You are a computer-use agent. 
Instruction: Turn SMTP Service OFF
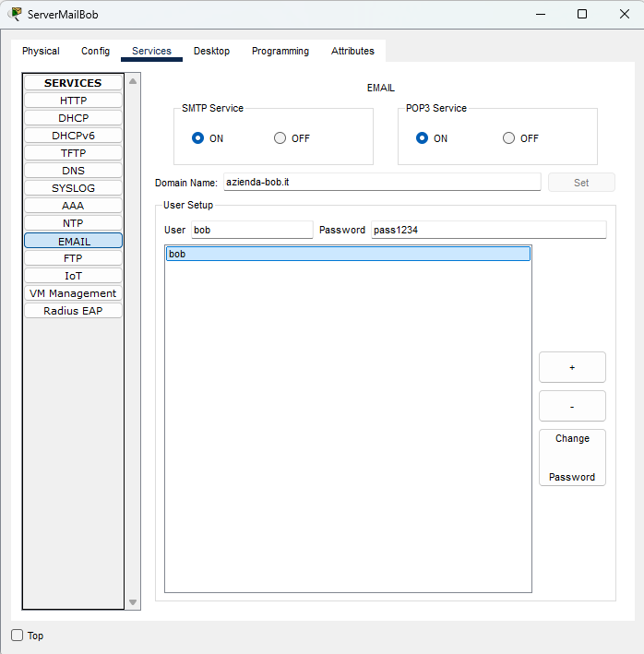pyautogui.click(x=280, y=138)
